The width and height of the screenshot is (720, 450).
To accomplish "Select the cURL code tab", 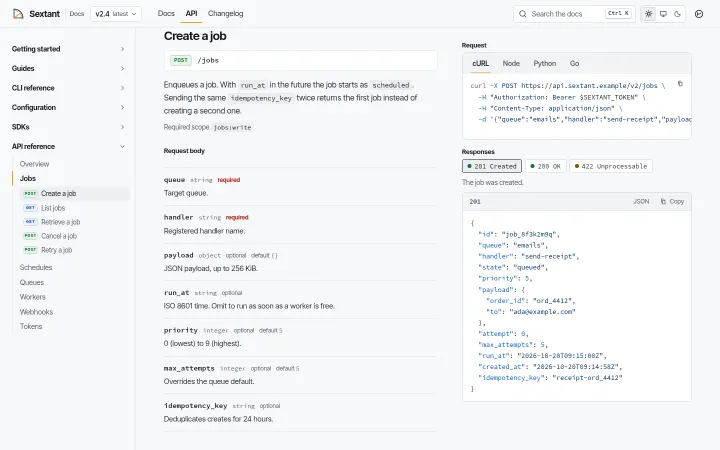I will point(480,63).
